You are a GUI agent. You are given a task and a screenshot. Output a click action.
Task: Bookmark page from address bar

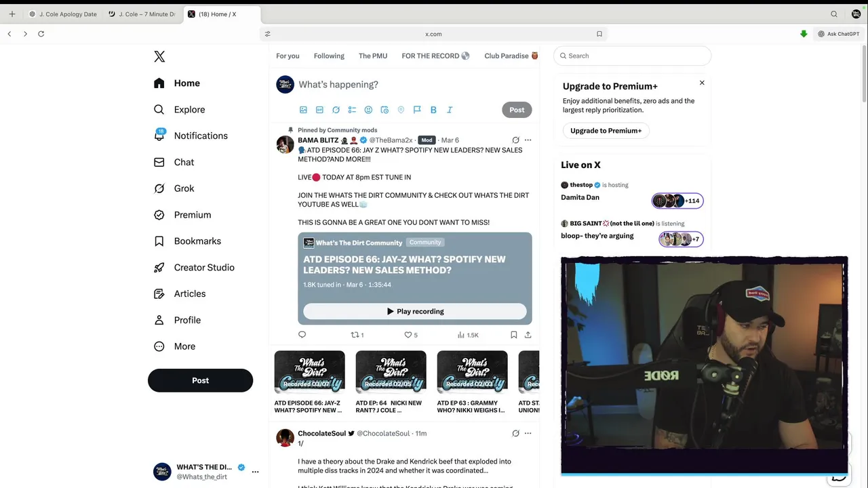tap(599, 34)
